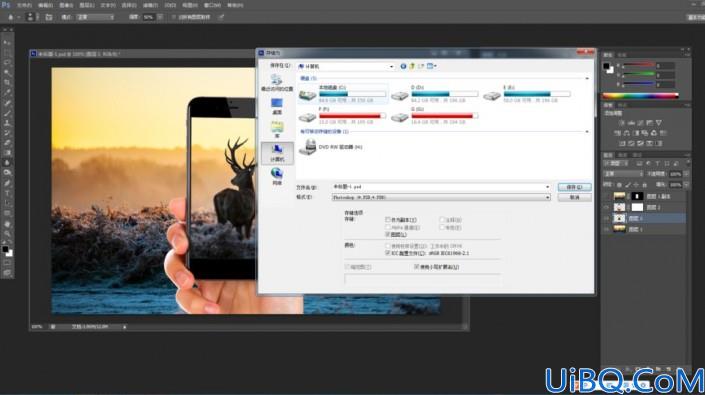This screenshot has height=395, width=705.
Task: Select the Pen tool
Action: 7,183
